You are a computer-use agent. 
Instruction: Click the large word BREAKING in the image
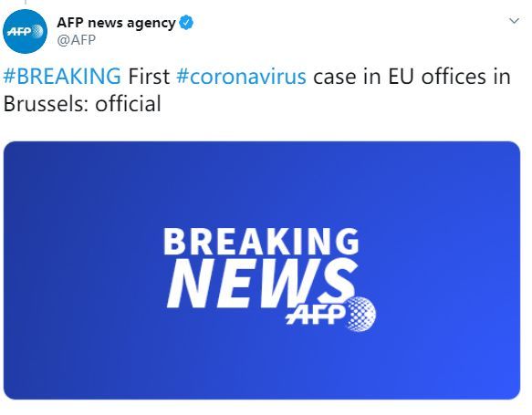click(261, 242)
